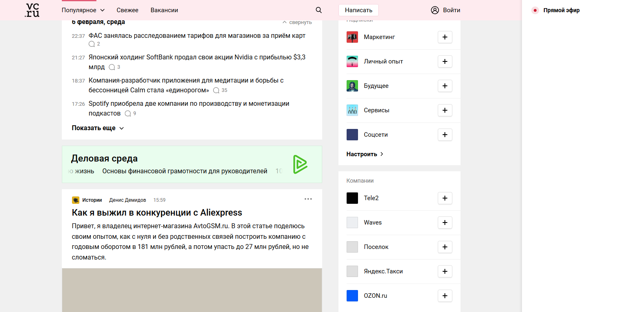The height and width of the screenshot is (312, 644).
Task: Click the article intro text about AvtoGSM.ru
Action: [x=190, y=242]
